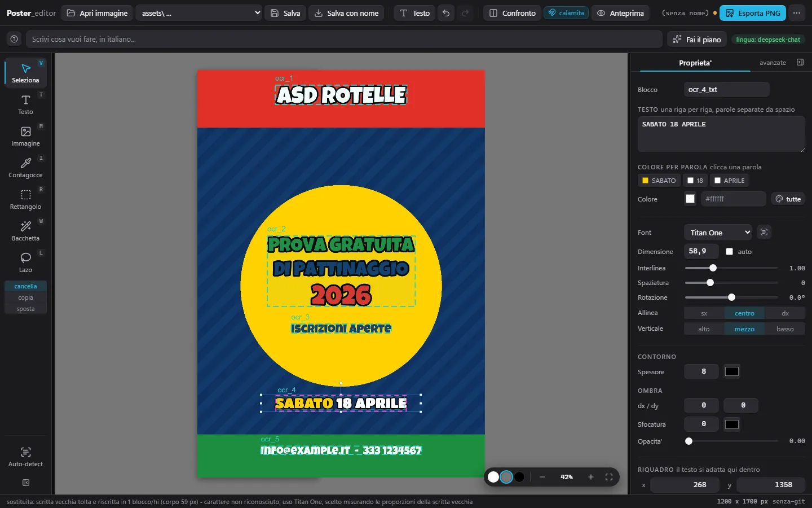Toggle the calamita snap button
The width and height of the screenshot is (812, 508).
(x=566, y=13)
